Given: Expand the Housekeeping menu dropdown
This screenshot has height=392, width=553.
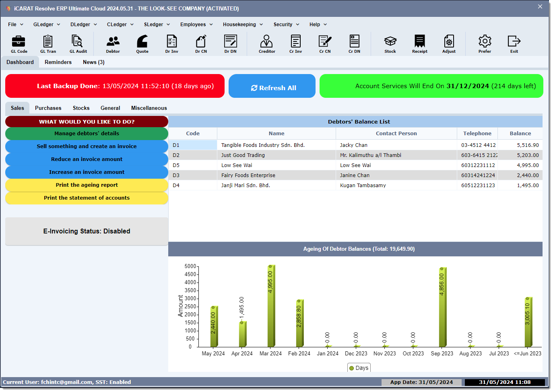Looking at the screenshot, I should click(243, 25).
